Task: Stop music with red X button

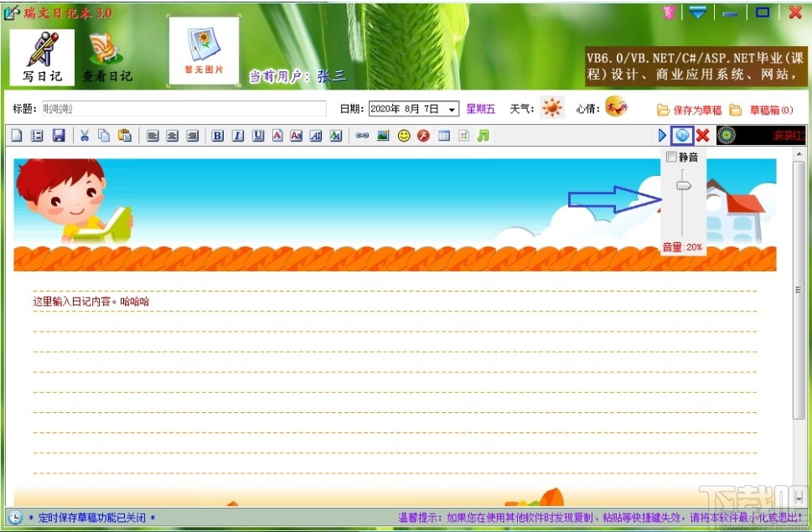Action: (x=703, y=136)
